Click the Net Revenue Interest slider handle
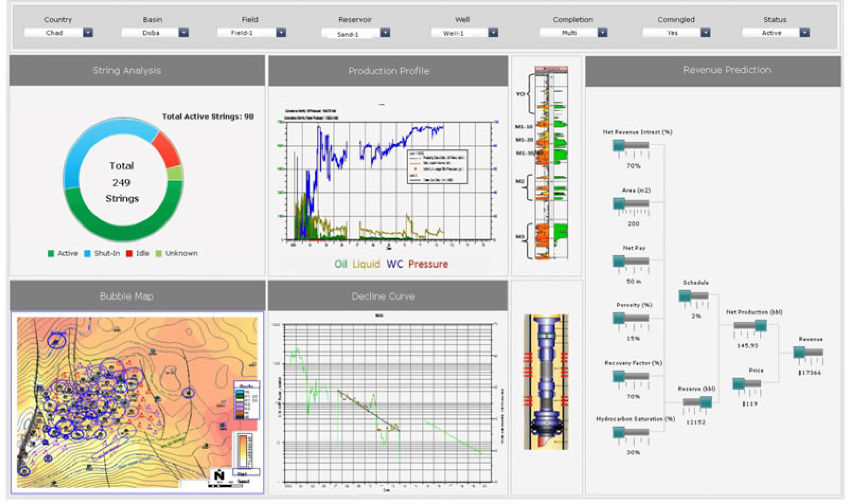This screenshot has width=848, height=504. pyautogui.click(x=619, y=145)
